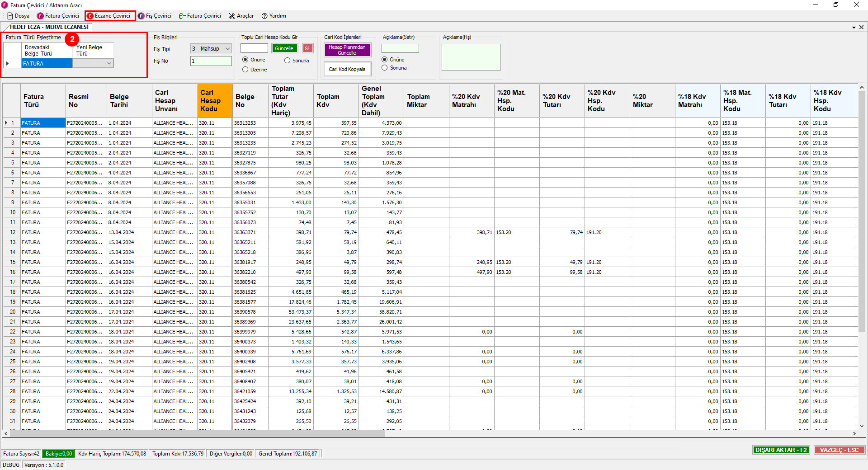Click the Fatura Türü column header
This screenshot has width=868, height=470.
[x=43, y=101]
